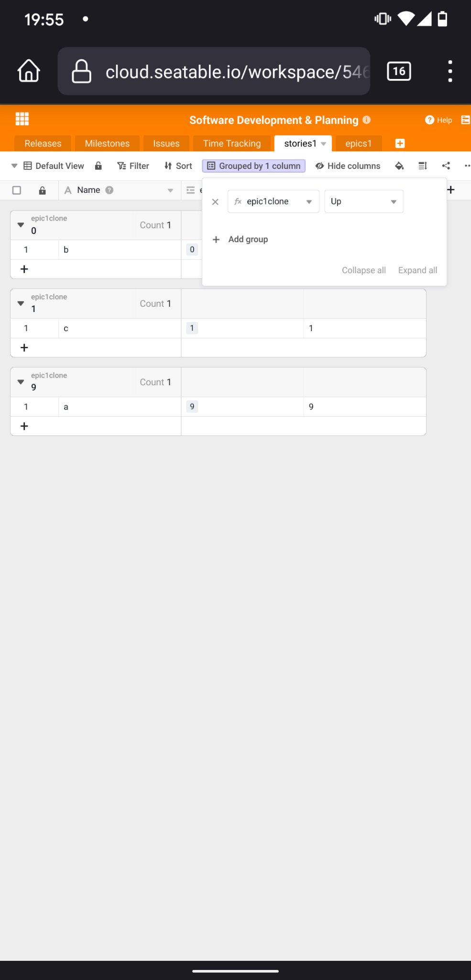Open the apps grid icon
Image resolution: width=471 pixels, height=980 pixels.
(22, 119)
